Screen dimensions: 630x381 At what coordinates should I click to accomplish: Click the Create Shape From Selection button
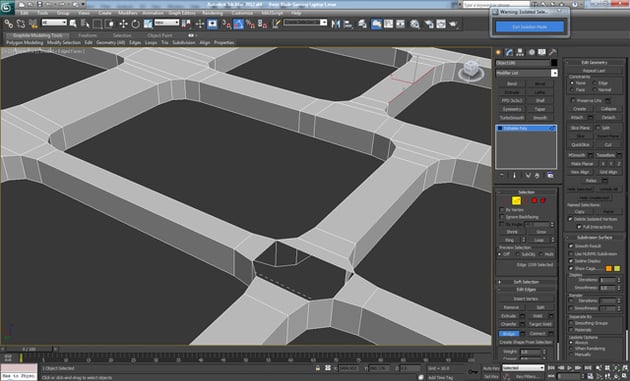click(526, 342)
